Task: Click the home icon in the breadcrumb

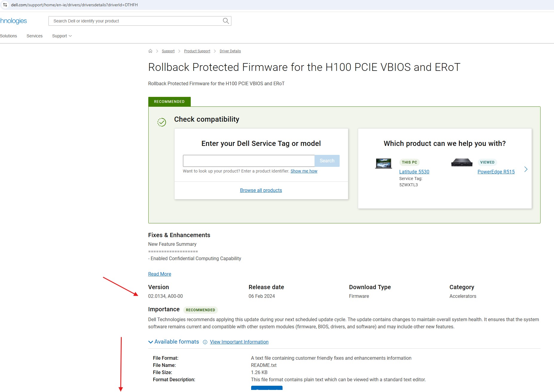Action: point(151,51)
